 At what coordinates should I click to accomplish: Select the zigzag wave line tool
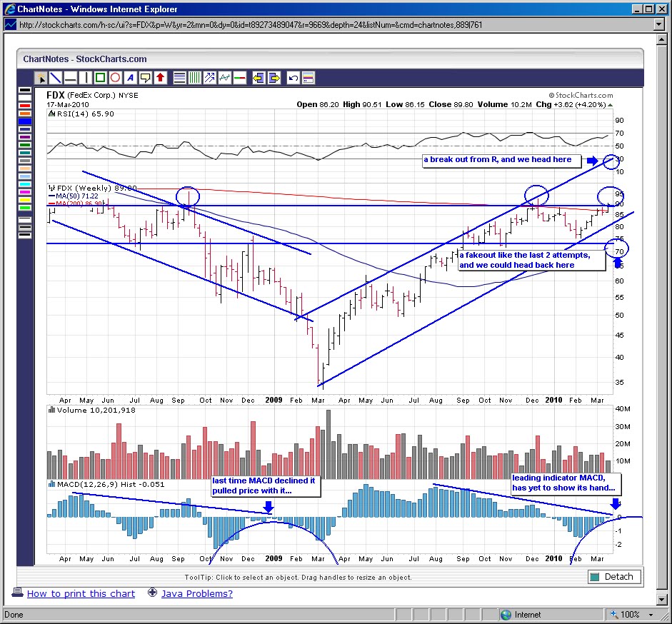224,78
